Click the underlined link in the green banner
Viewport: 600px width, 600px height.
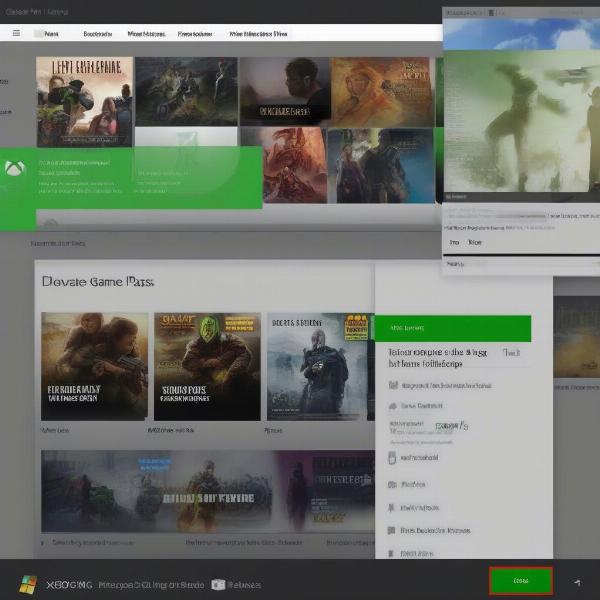(74, 163)
